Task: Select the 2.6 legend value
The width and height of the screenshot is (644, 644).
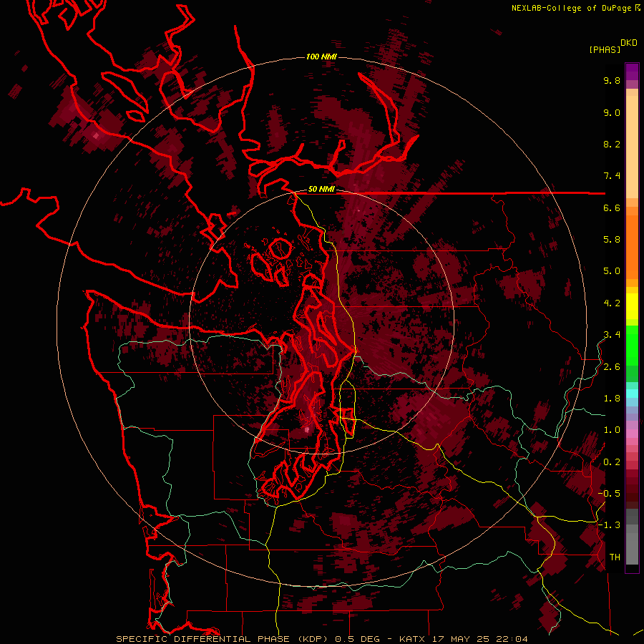Action: (612, 367)
